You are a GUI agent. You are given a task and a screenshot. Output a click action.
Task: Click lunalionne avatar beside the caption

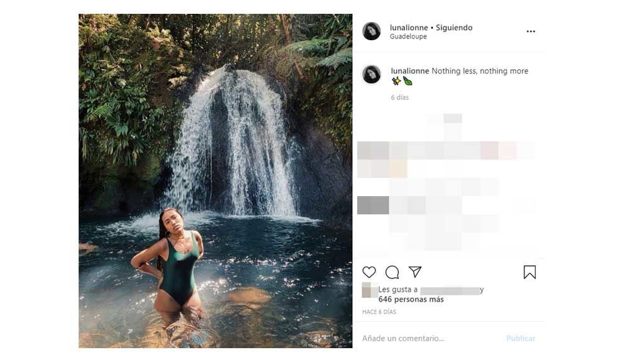pyautogui.click(x=371, y=75)
